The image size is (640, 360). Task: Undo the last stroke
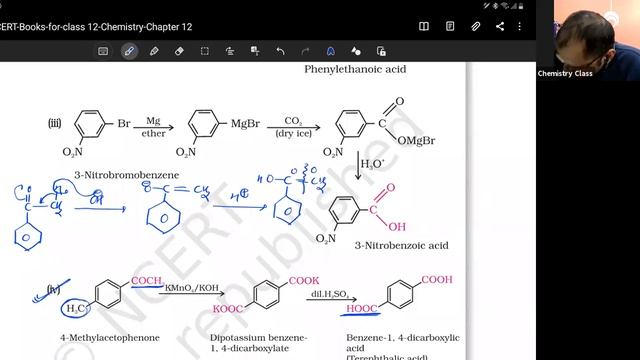[x=280, y=51]
